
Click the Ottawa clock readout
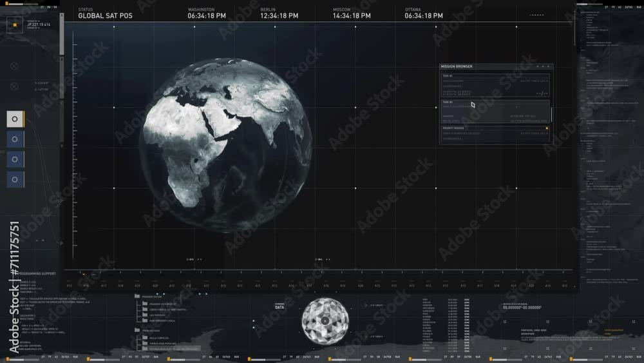click(424, 15)
